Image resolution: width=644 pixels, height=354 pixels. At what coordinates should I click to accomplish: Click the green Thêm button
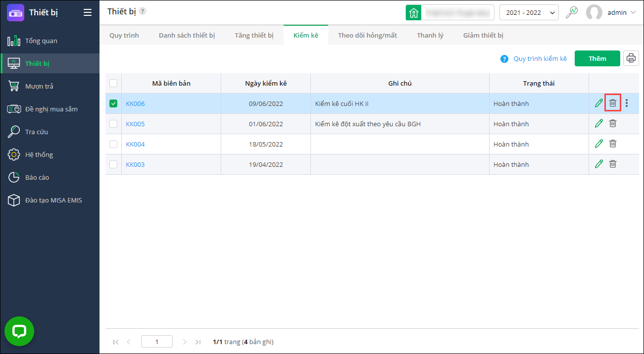coord(597,58)
